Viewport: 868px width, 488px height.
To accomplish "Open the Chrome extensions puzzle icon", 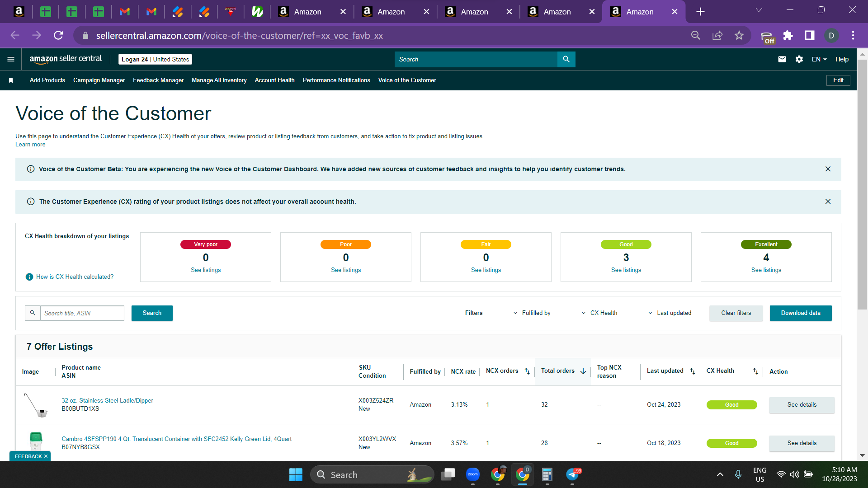I will 788,35.
